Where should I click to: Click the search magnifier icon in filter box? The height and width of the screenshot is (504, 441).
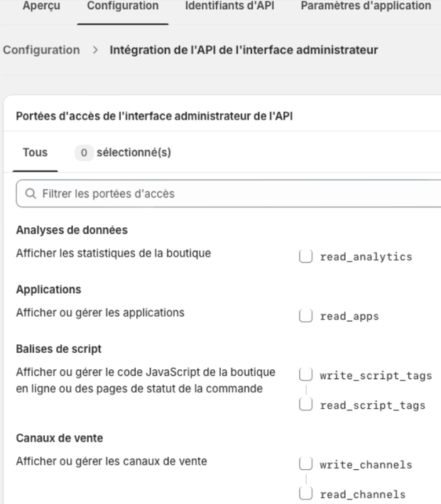pyautogui.click(x=31, y=194)
